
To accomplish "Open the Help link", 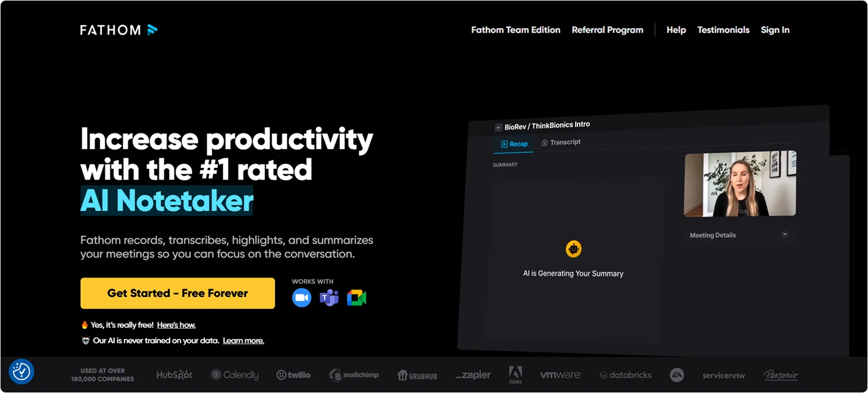I will pyautogui.click(x=676, y=30).
